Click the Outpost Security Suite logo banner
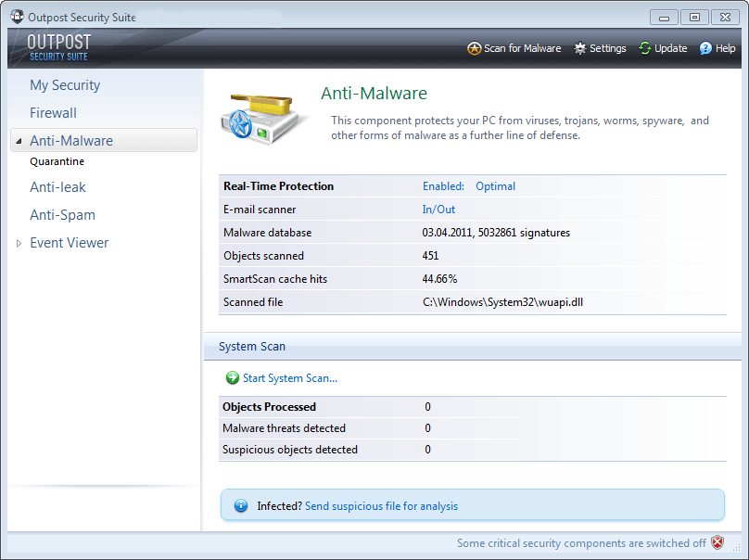Viewport: 749px width, 560px height. [x=58, y=48]
